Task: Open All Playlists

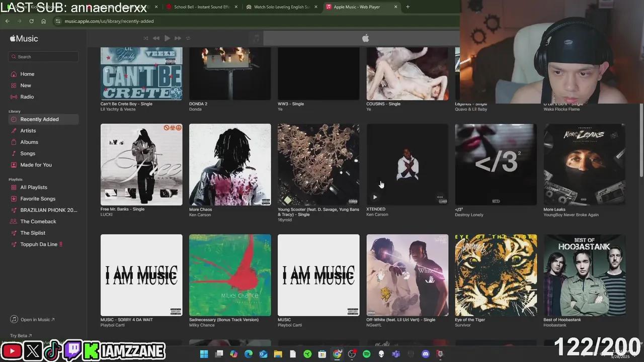Action: tap(34, 188)
